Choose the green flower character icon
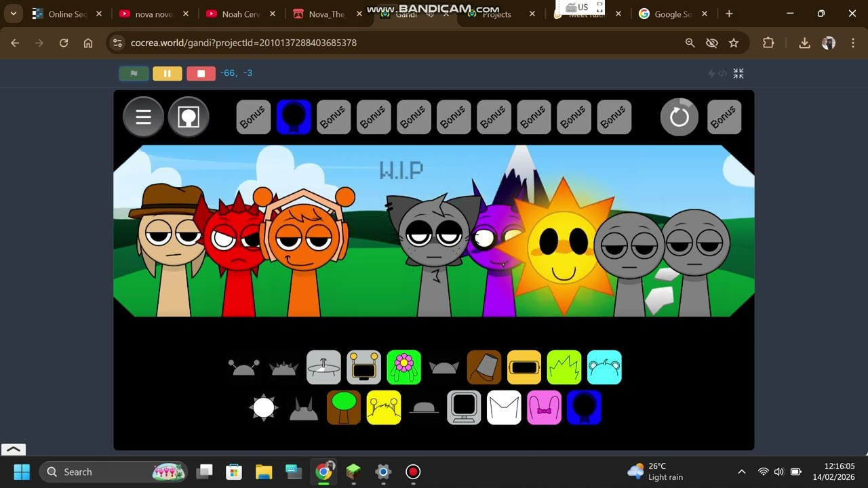868x488 pixels. click(403, 367)
